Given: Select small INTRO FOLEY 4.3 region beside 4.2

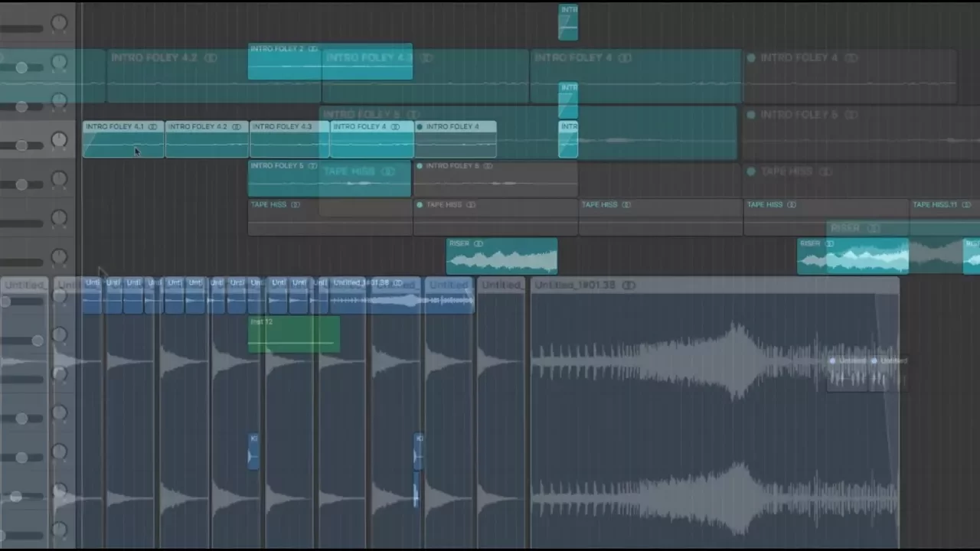Looking at the screenshot, I should pyautogui.click(x=289, y=139).
